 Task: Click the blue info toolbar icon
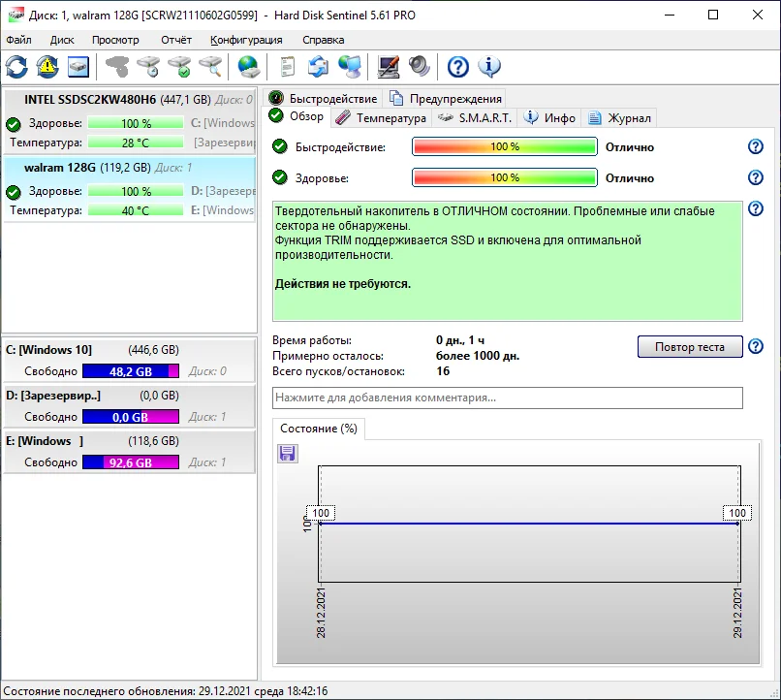click(x=488, y=67)
